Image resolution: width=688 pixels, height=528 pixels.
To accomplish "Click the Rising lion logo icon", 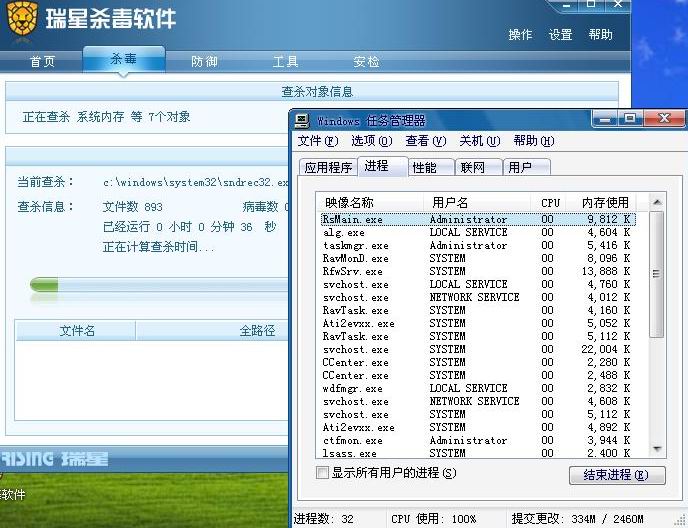I will coord(22,20).
